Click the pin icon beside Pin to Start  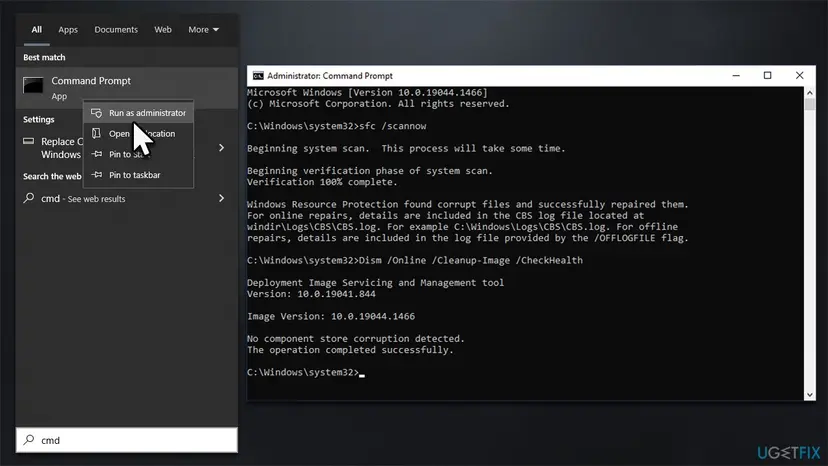97,154
